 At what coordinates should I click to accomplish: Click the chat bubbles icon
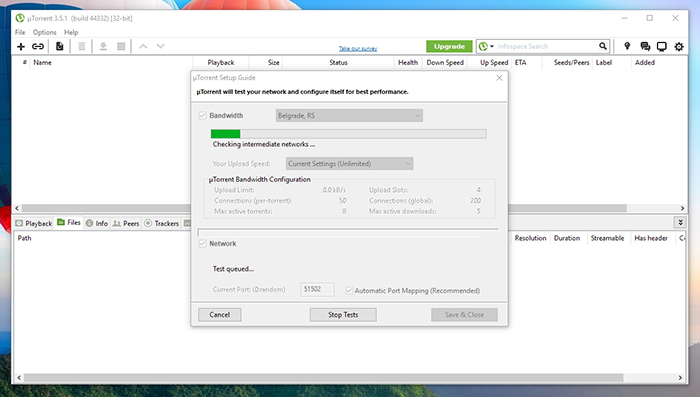645,46
